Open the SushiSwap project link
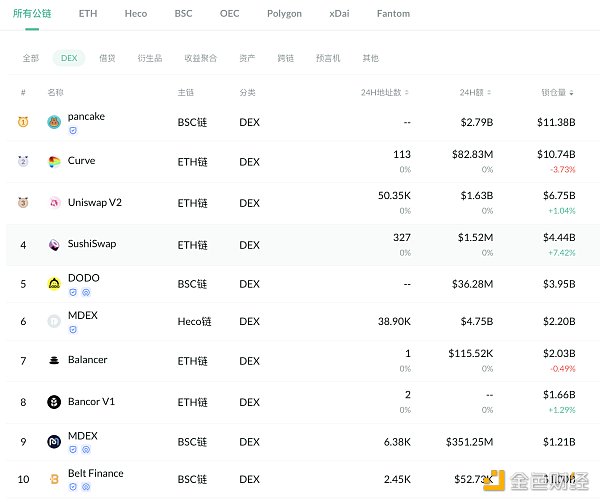The image size is (600, 502). click(x=92, y=245)
